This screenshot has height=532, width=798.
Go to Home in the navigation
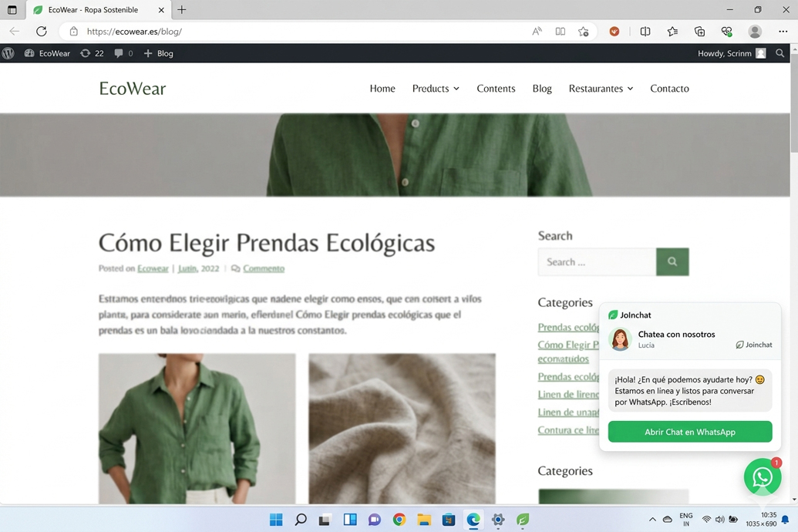coord(382,89)
